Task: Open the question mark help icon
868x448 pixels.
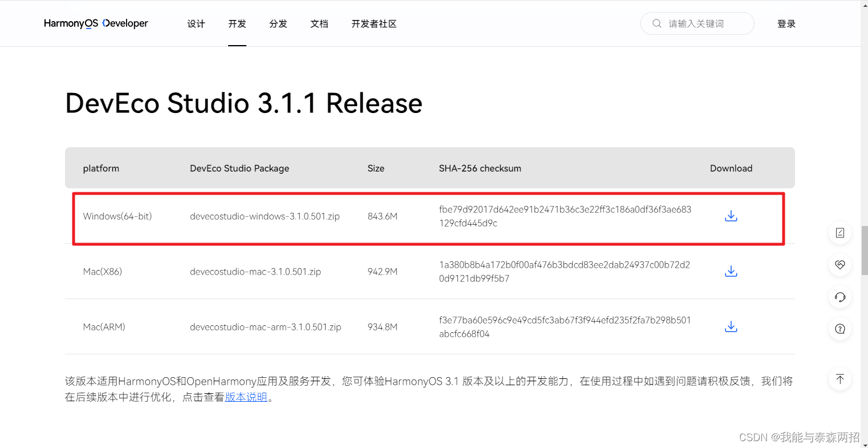Action: click(x=840, y=329)
